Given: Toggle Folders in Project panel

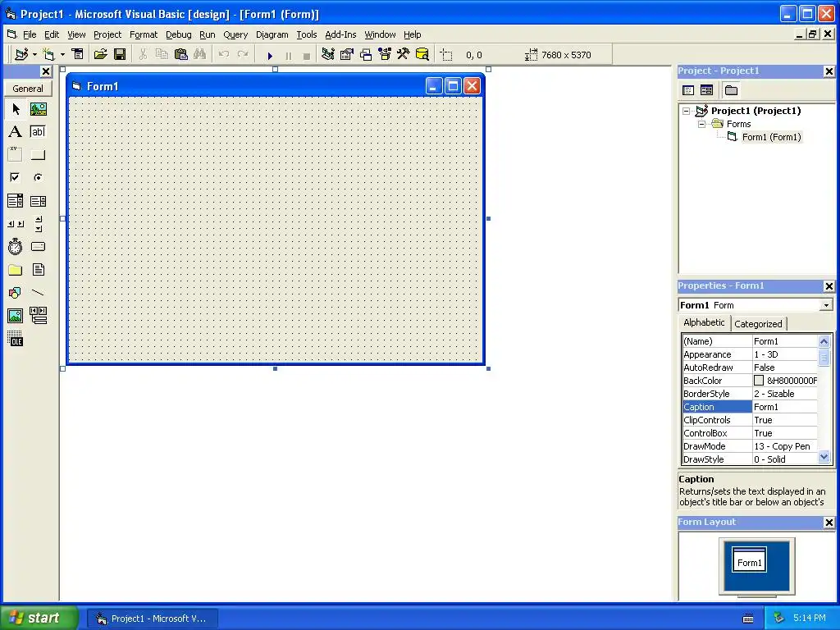Looking at the screenshot, I should coord(731,90).
